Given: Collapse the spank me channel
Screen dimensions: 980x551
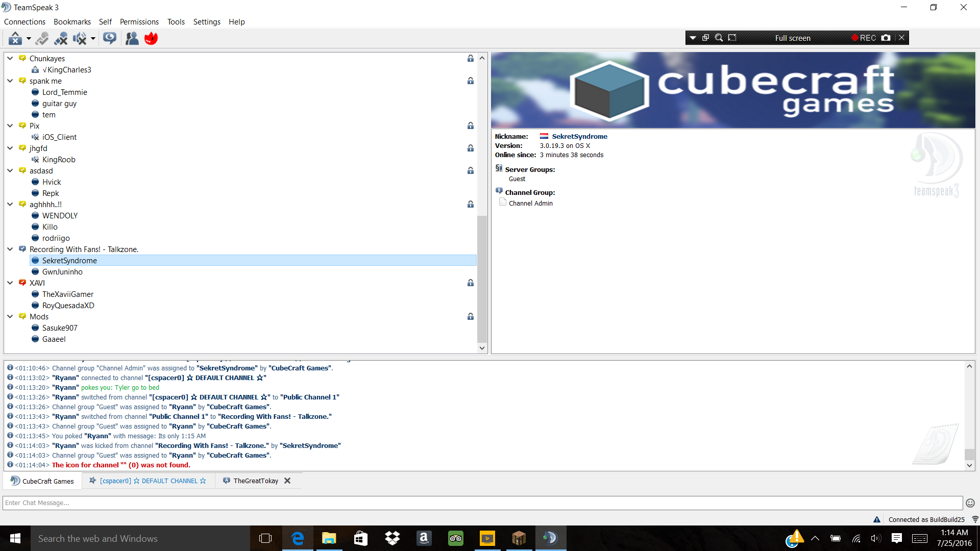Looking at the screenshot, I should (10, 81).
